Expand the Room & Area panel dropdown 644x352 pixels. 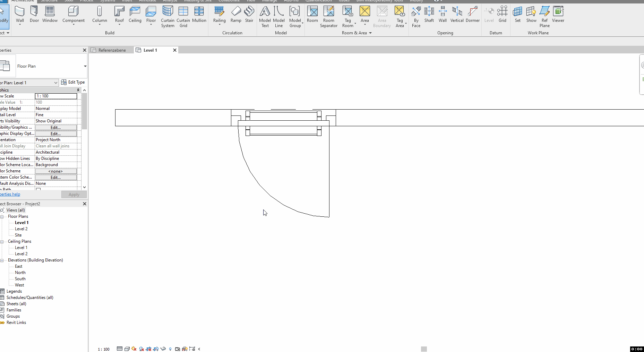(370, 33)
